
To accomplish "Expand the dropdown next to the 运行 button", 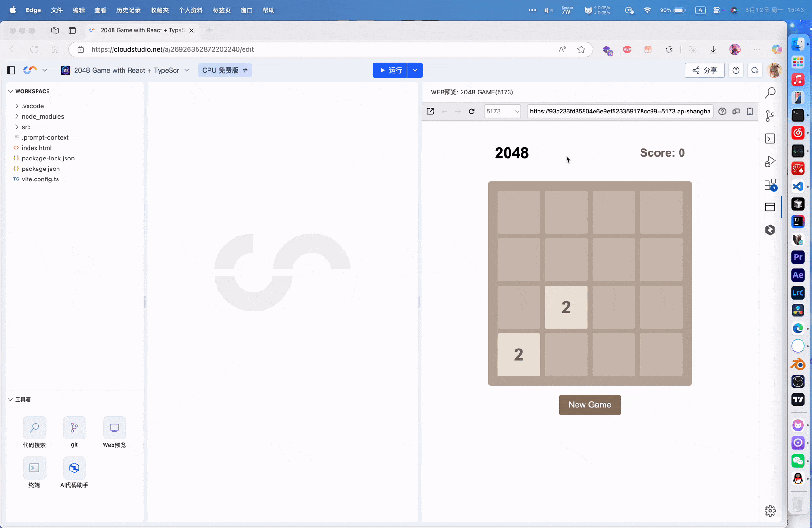I will click(x=415, y=70).
